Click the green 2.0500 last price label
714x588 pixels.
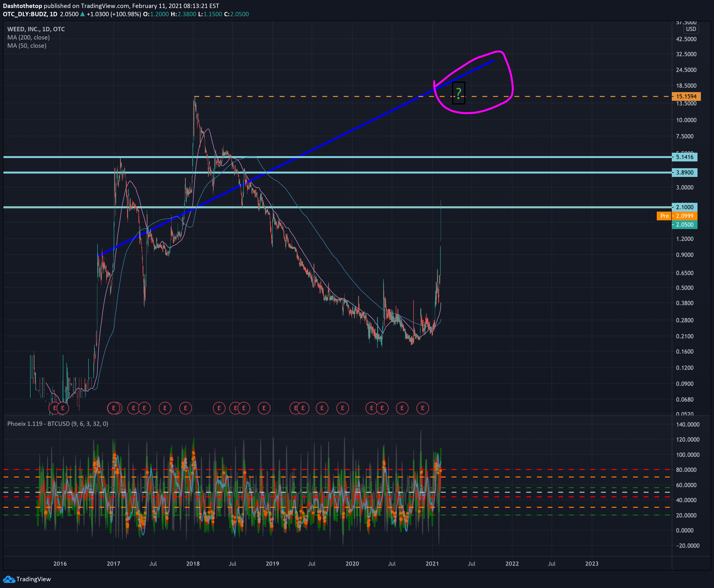[x=684, y=225]
